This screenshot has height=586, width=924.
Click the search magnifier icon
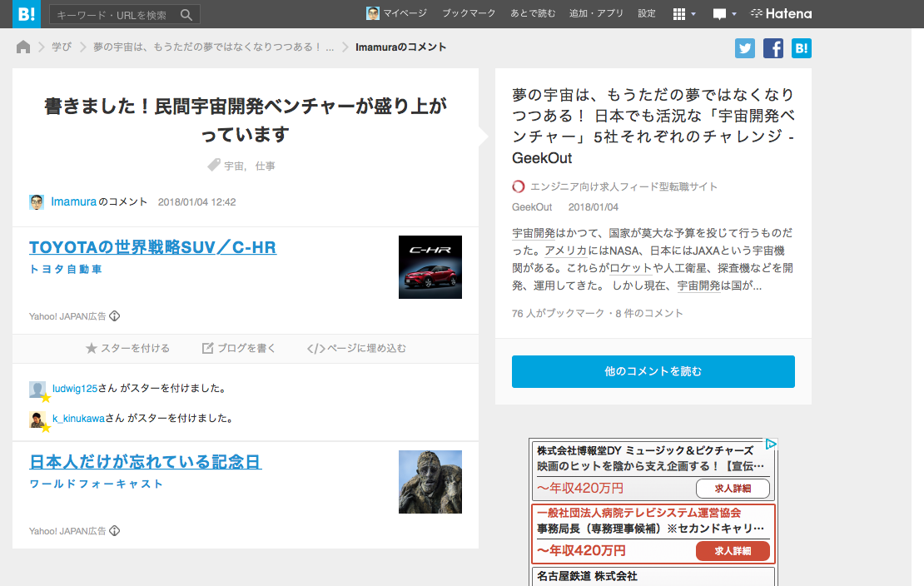click(x=186, y=15)
